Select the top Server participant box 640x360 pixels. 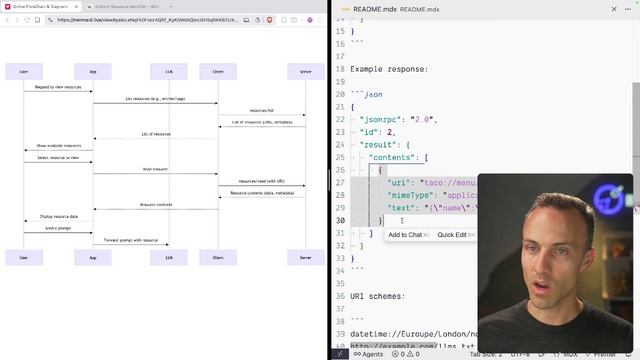pos(306,71)
